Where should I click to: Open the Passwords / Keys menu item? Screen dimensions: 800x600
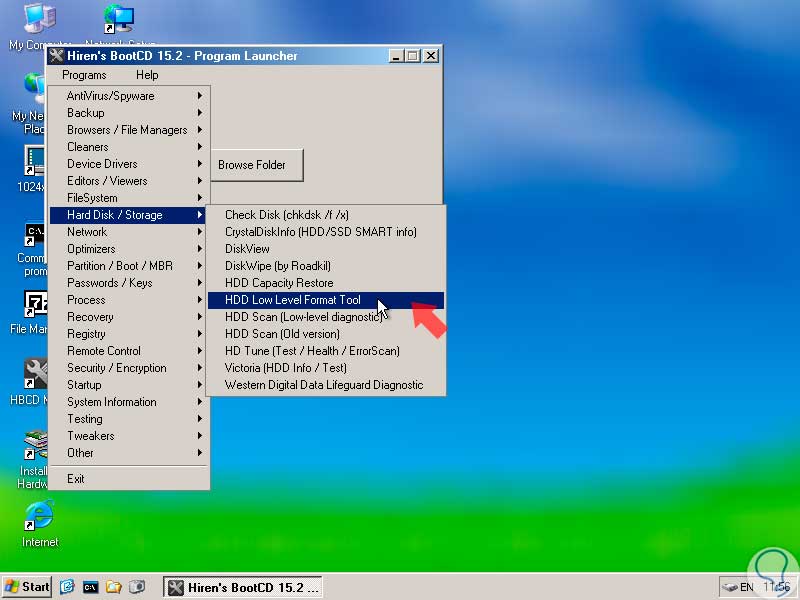click(x=129, y=283)
